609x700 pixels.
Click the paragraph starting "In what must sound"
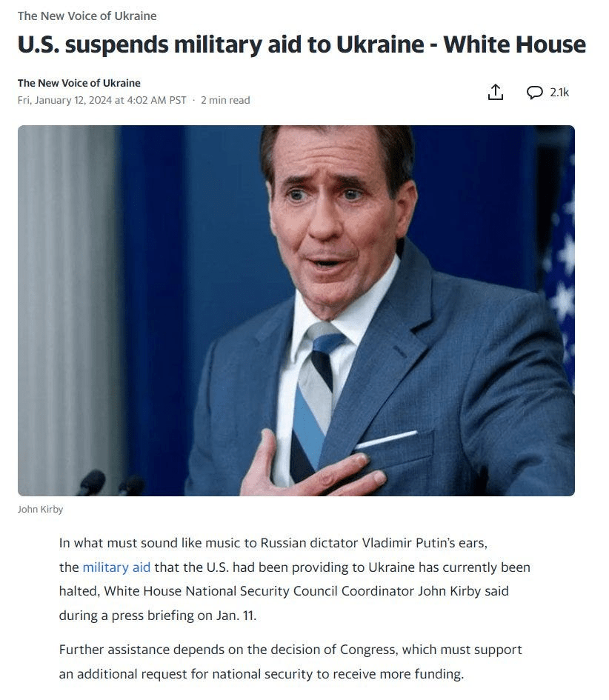[295, 579]
